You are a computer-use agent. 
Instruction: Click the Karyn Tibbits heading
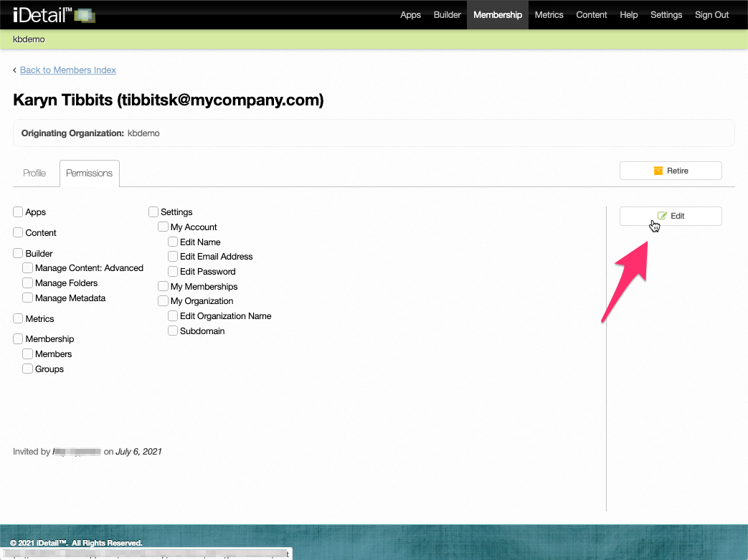coord(169,100)
